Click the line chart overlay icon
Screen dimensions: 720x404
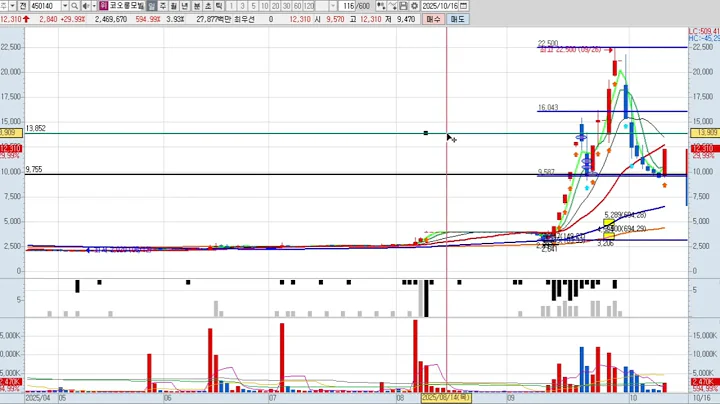click(x=392, y=6)
